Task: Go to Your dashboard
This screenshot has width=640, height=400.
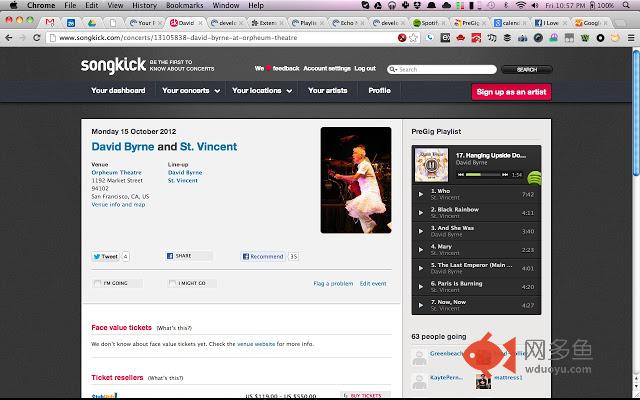Action: pos(118,91)
